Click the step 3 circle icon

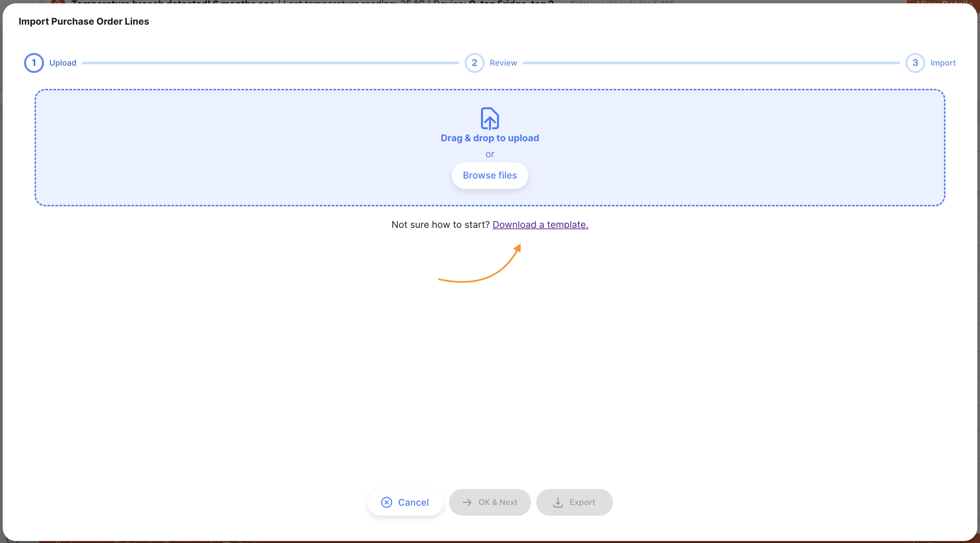[915, 63]
